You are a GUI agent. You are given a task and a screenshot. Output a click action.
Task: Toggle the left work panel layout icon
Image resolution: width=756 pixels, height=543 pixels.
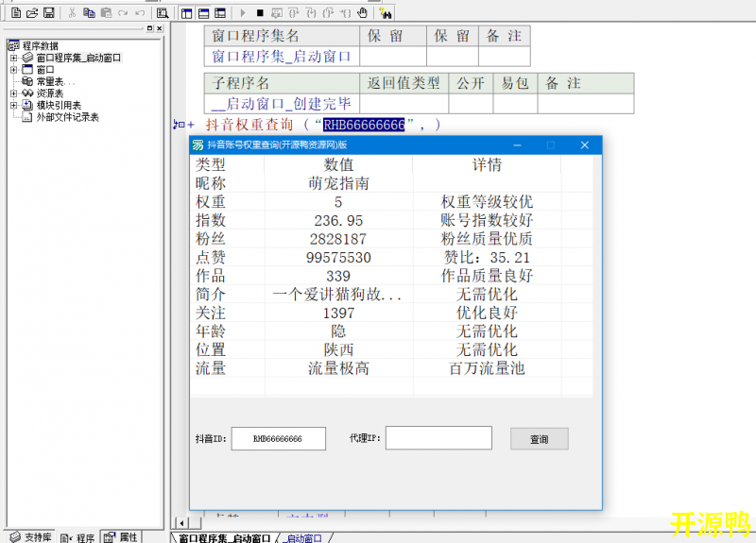click(x=186, y=13)
